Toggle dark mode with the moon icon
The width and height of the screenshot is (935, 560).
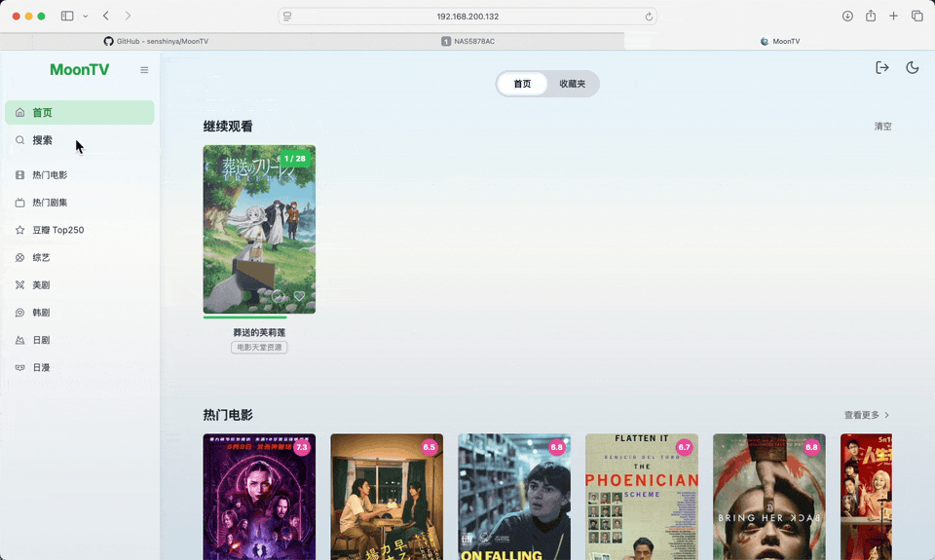click(x=913, y=67)
